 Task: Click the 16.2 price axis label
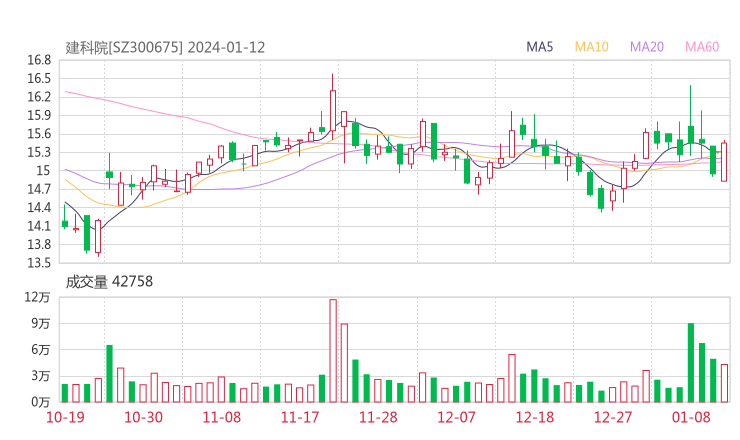pos(39,97)
